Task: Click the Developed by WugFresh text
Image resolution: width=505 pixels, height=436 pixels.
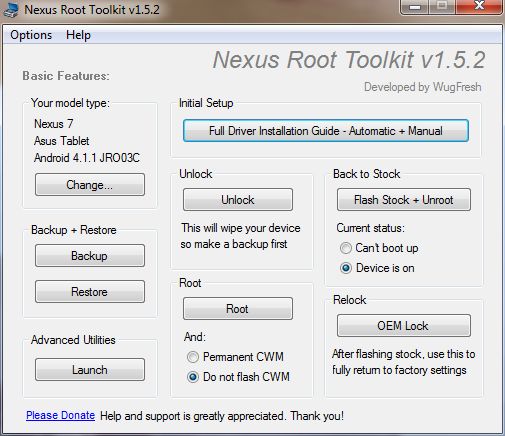Action: pyautogui.click(x=423, y=87)
